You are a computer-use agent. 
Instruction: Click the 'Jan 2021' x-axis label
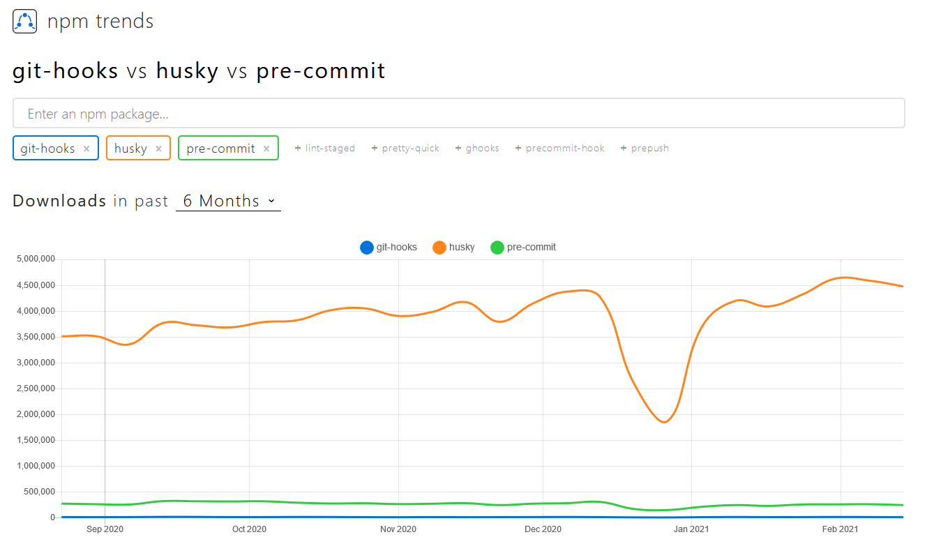691,529
